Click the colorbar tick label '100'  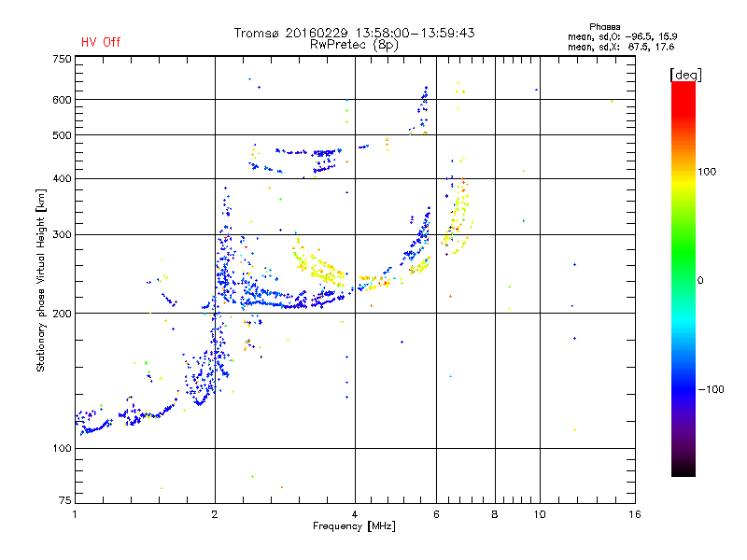(x=707, y=172)
